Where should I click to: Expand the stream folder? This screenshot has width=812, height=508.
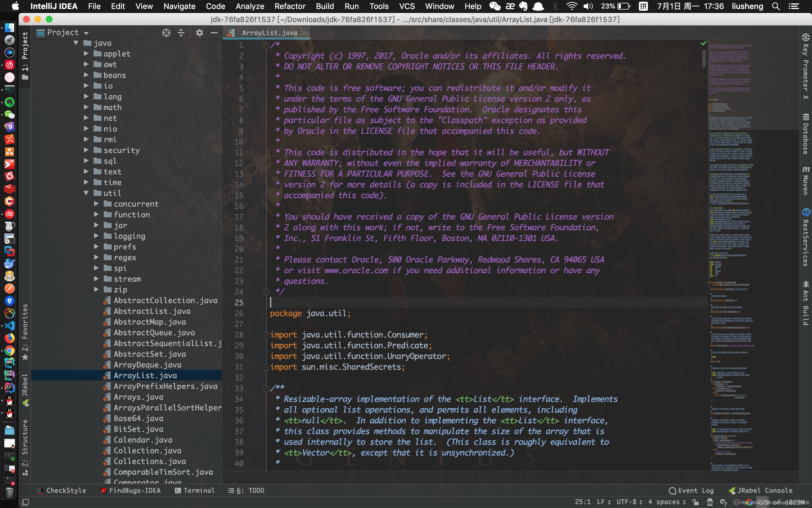click(96, 279)
